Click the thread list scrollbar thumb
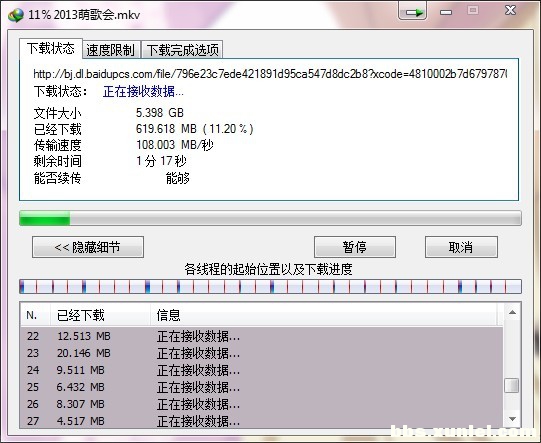Screen dimensions: 541x443 point(512,385)
